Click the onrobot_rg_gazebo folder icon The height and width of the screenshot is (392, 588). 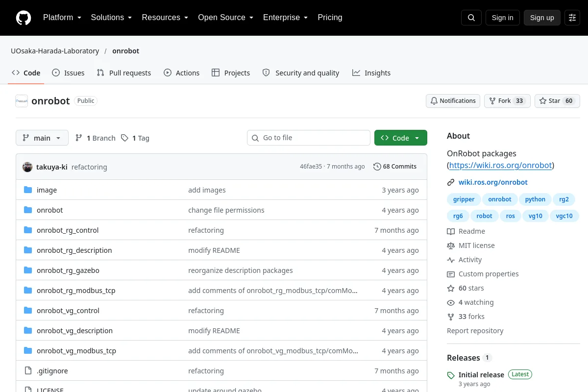click(28, 270)
